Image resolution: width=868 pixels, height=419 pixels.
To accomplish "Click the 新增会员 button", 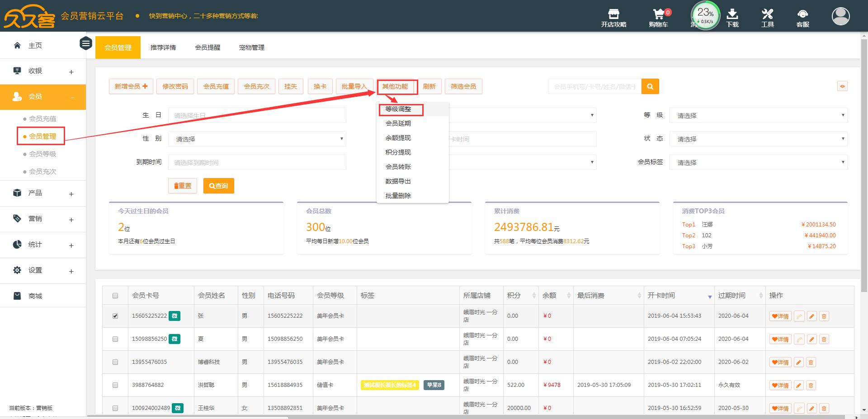I will pos(131,86).
